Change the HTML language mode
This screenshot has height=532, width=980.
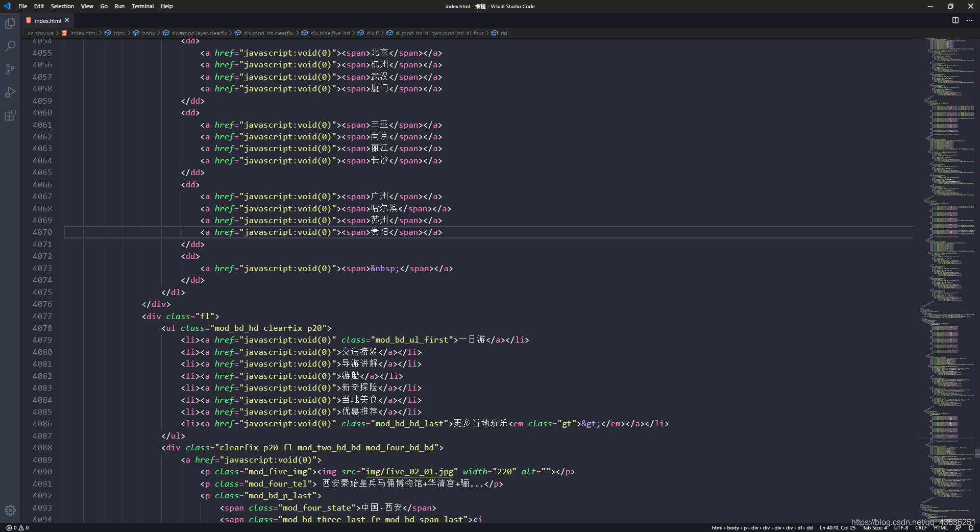pos(940,528)
